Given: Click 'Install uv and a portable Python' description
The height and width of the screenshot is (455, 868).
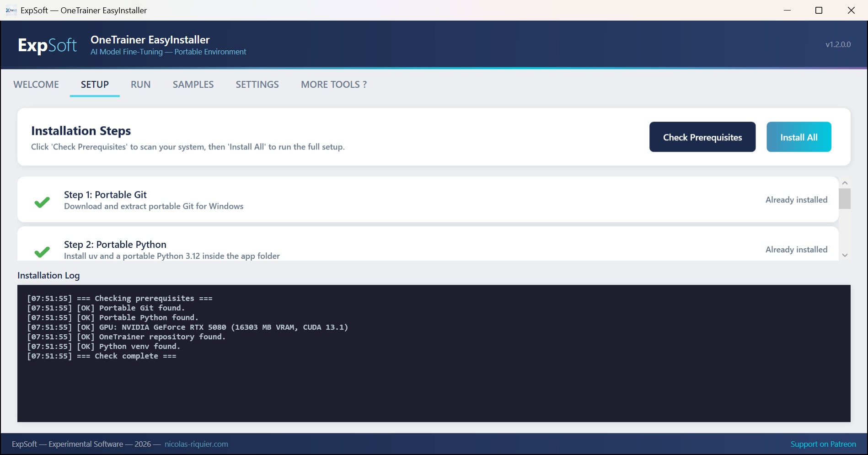Looking at the screenshot, I should tap(172, 256).
